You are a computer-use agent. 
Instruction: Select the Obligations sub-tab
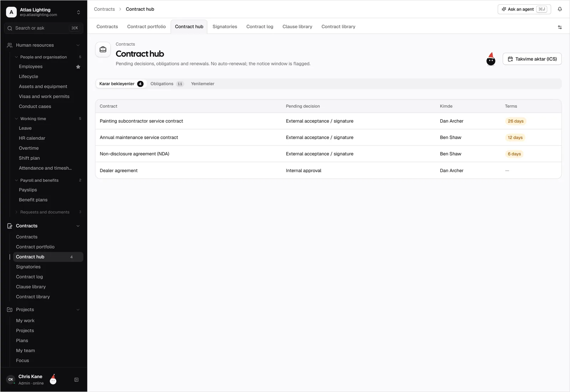click(x=167, y=84)
